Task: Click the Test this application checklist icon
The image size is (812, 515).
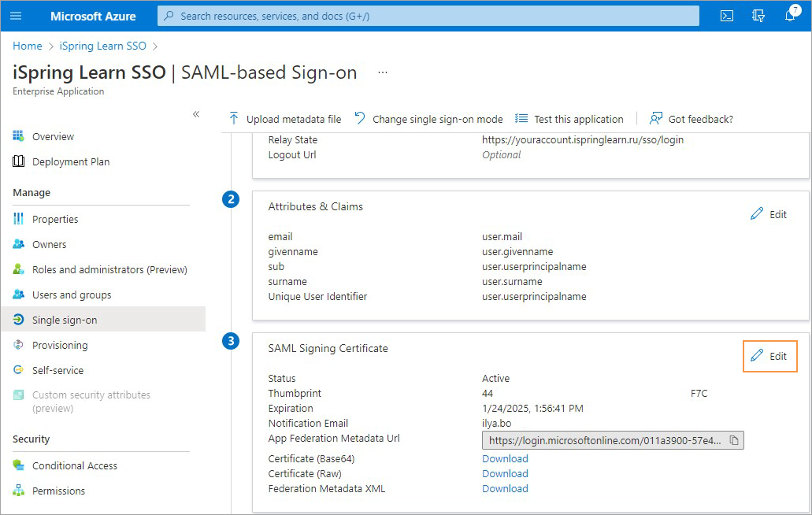Action: pos(521,119)
